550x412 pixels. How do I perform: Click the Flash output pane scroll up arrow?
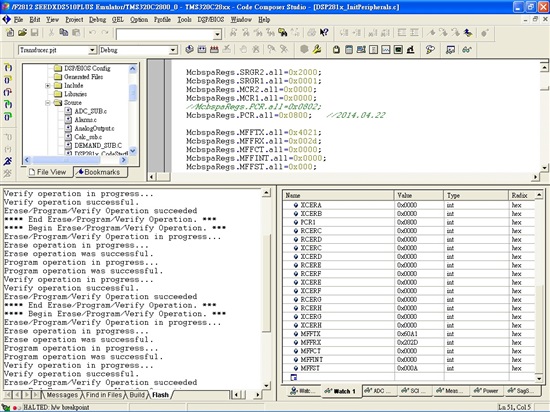266,193
